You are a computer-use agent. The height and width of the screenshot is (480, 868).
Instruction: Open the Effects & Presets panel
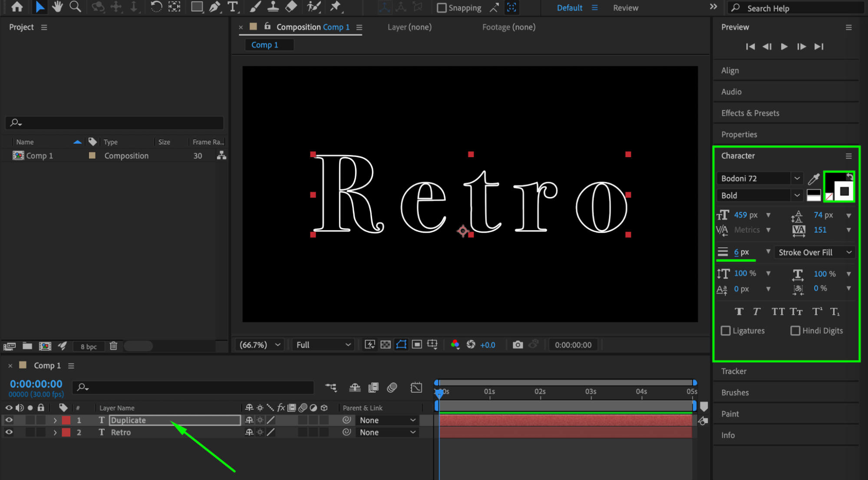pyautogui.click(x=750, y=113)
